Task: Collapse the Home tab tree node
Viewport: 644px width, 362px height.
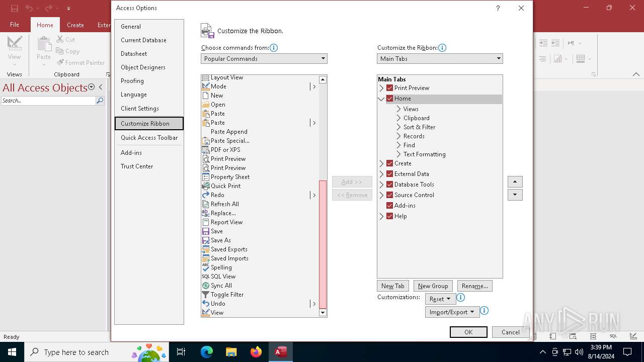Action: [x=381, y=99]
